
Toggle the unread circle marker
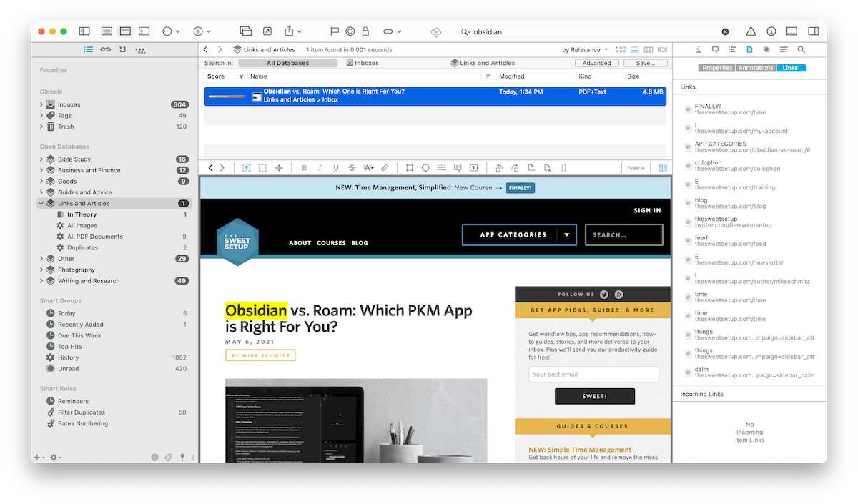point(350,31)
